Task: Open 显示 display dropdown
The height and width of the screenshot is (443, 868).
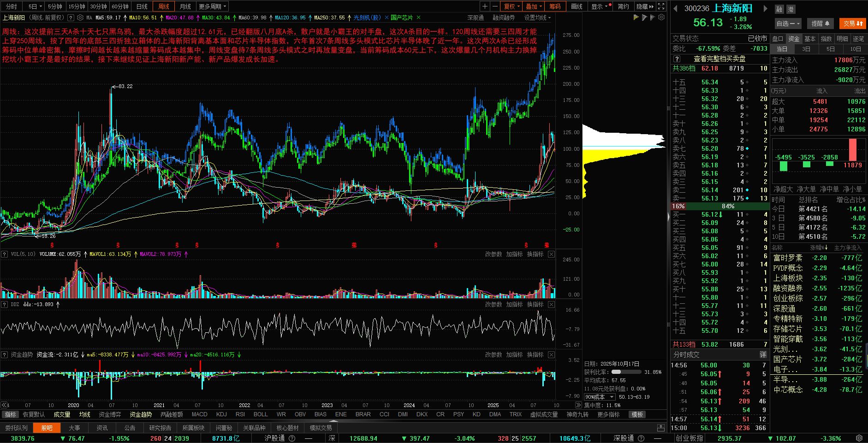Action: tap(600, 6)
